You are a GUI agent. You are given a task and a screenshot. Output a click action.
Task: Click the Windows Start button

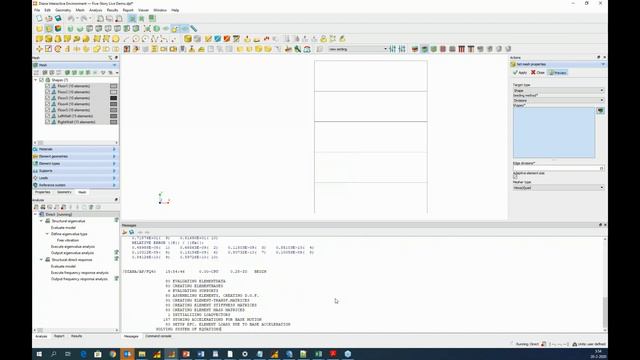click(x=39, y=354)
